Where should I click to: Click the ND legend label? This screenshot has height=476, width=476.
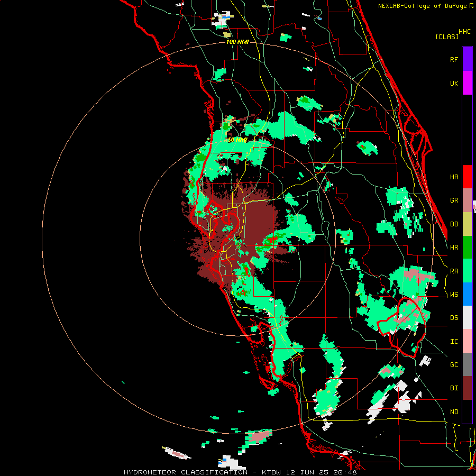click(x=454, y=412)
